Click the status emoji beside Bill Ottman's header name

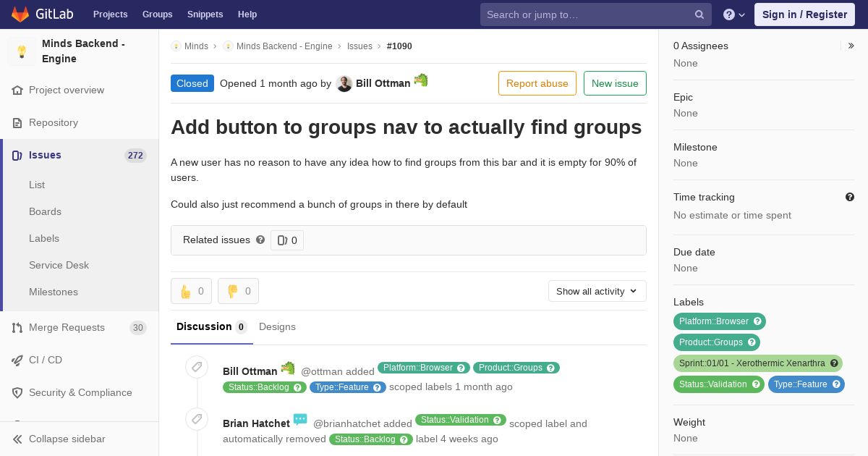(x=421, y=80)
